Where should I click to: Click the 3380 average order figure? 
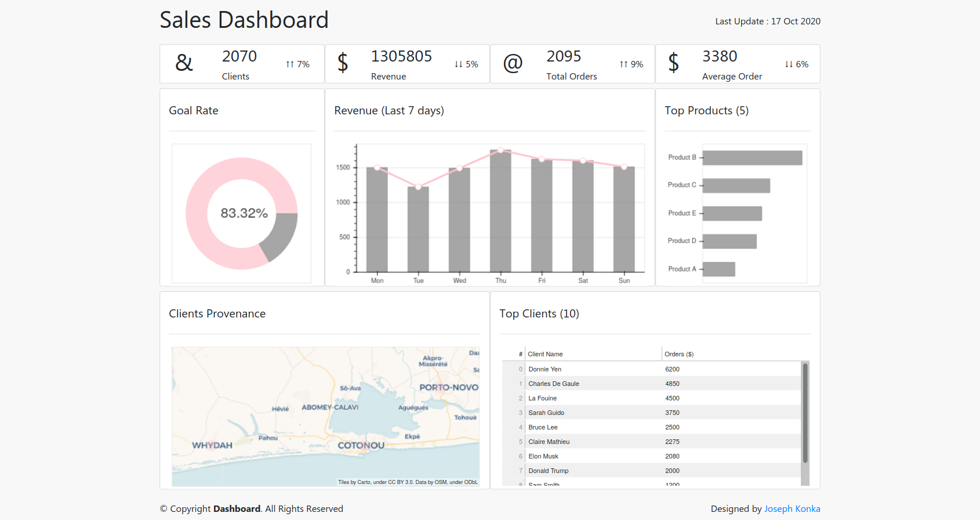(720, 56)
